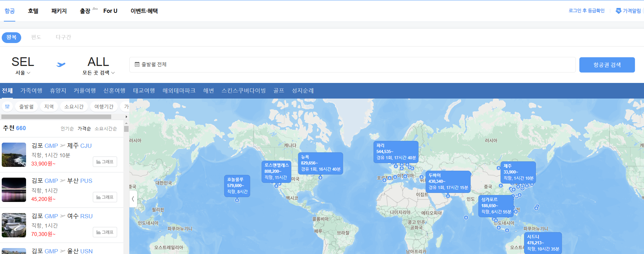Show 그래프 for the 여수 RSU route
The width and height of the screenshot is (644, 254).
click(105, 232)
